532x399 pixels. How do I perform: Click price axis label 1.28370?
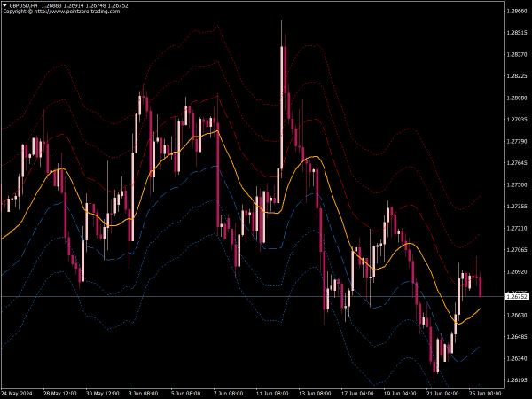[x=517, y=54]
